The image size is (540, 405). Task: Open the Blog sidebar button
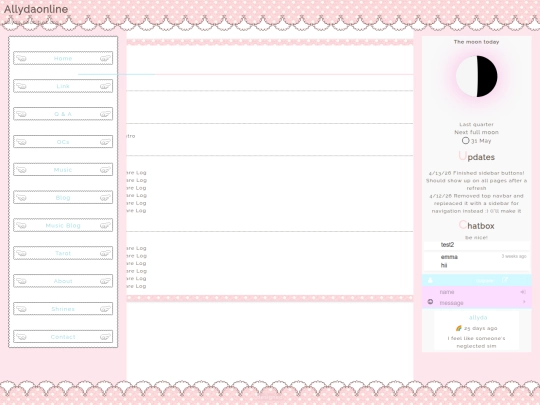point(63,198)
